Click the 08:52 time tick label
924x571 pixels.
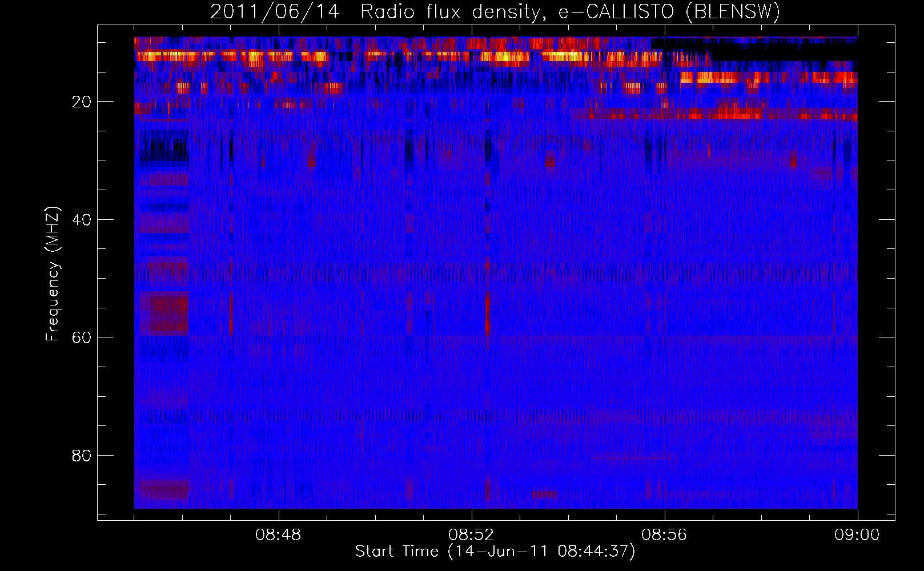click(x=471, y=535)
